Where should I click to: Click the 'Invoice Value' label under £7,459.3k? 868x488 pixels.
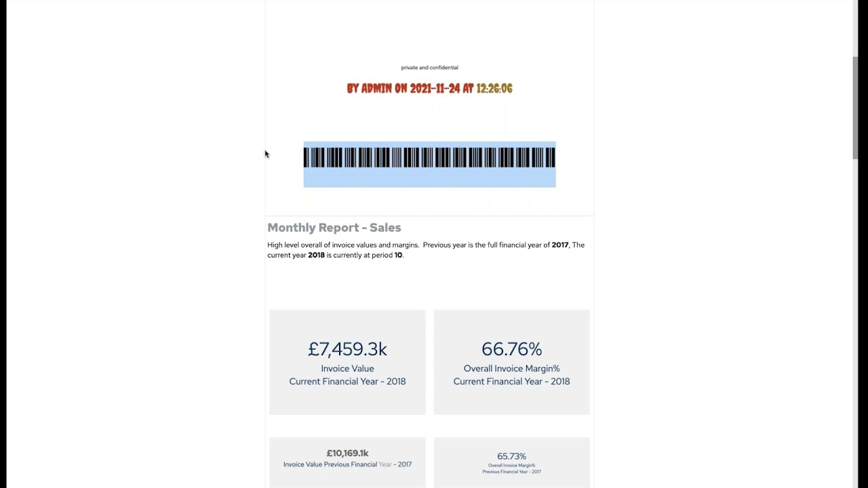pos(347,369)
